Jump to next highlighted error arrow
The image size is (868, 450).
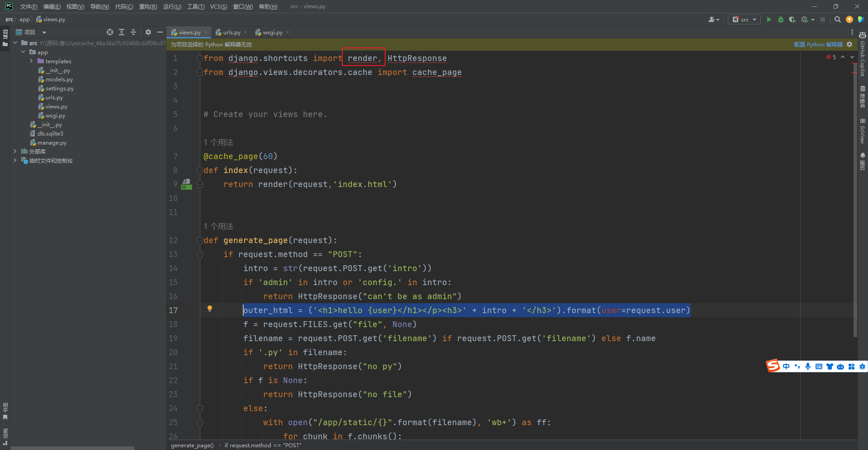852,57
